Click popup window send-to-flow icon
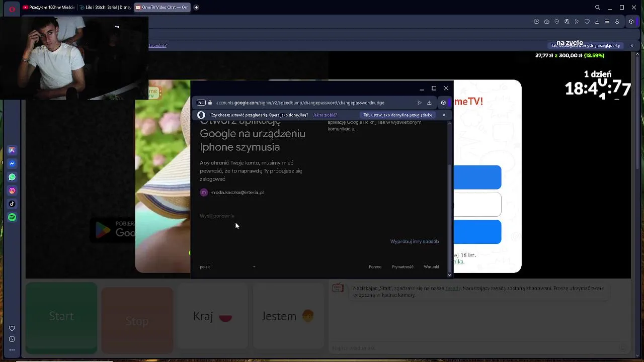This screenshot has height=362, width=644. [419, 103]
